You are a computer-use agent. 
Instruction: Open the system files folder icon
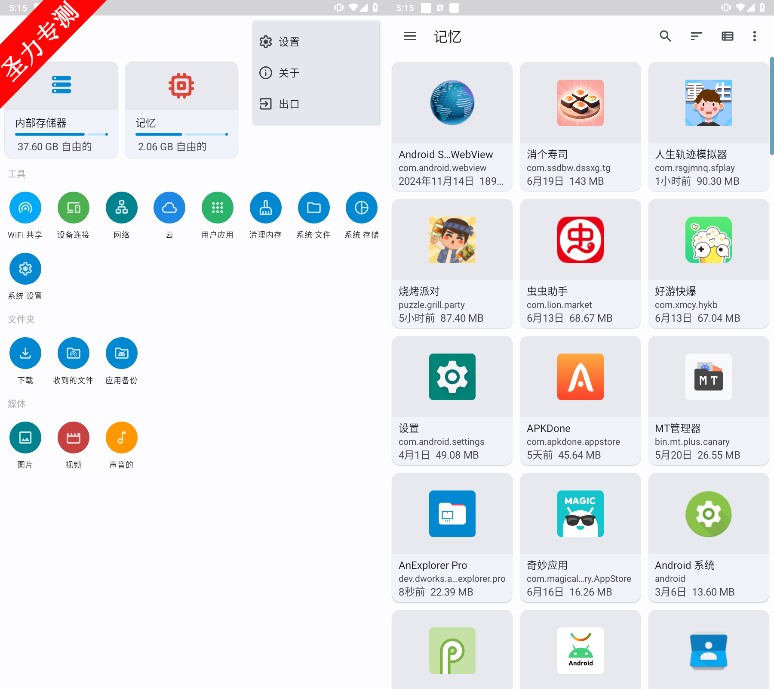(313, 208)
